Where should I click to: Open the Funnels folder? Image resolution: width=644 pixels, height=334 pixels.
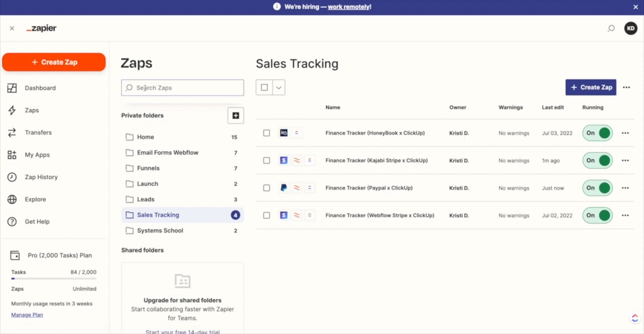pos(148,168)
